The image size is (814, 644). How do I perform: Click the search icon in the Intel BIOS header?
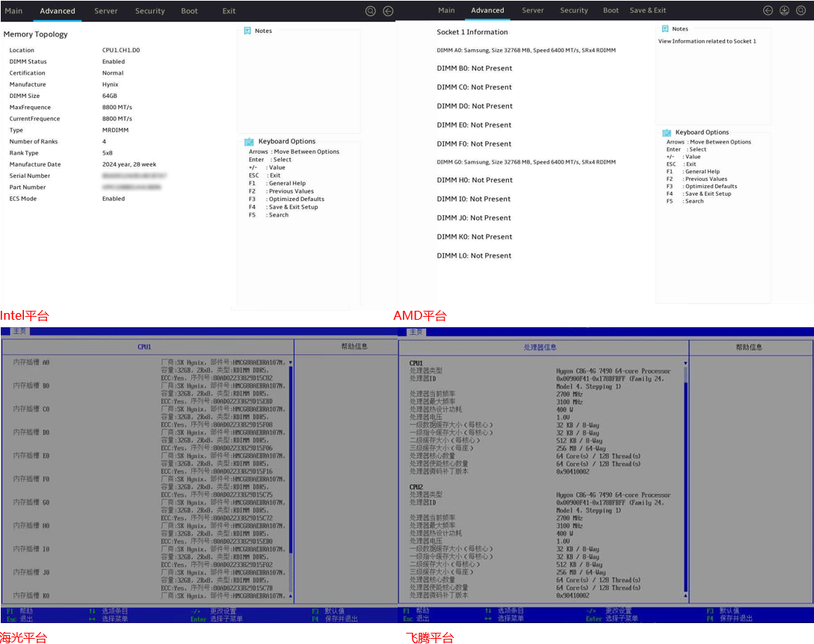point(371,11)
